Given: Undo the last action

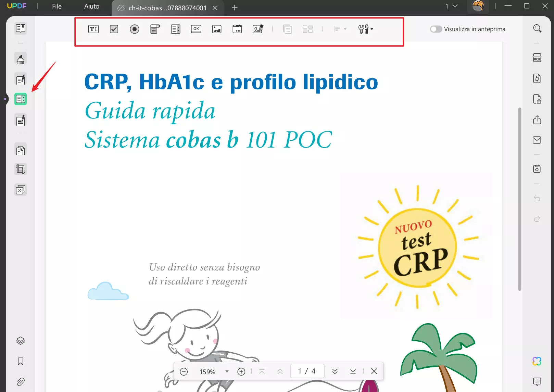Looking at the screenshot, I should [x=537, y=198].
